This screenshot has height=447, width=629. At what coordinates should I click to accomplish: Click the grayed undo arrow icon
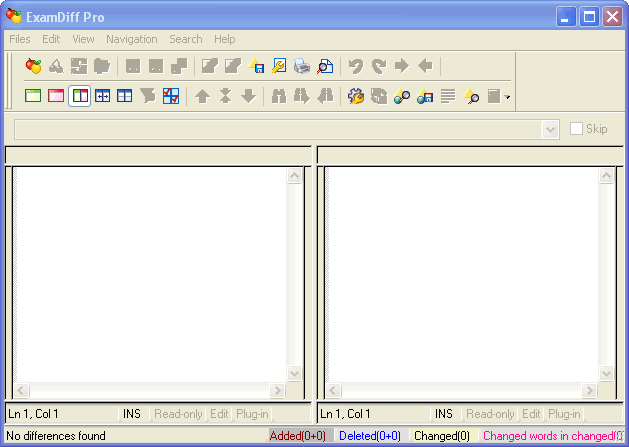pos(356,66)
